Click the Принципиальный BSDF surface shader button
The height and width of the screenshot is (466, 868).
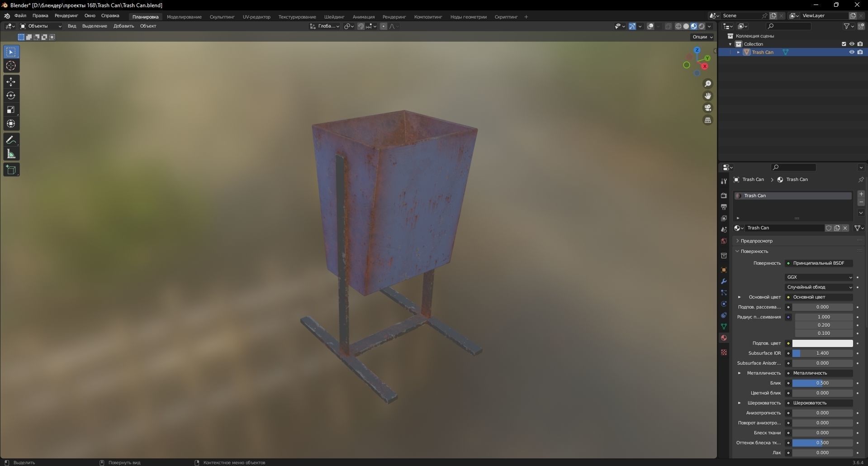[819, 263]
